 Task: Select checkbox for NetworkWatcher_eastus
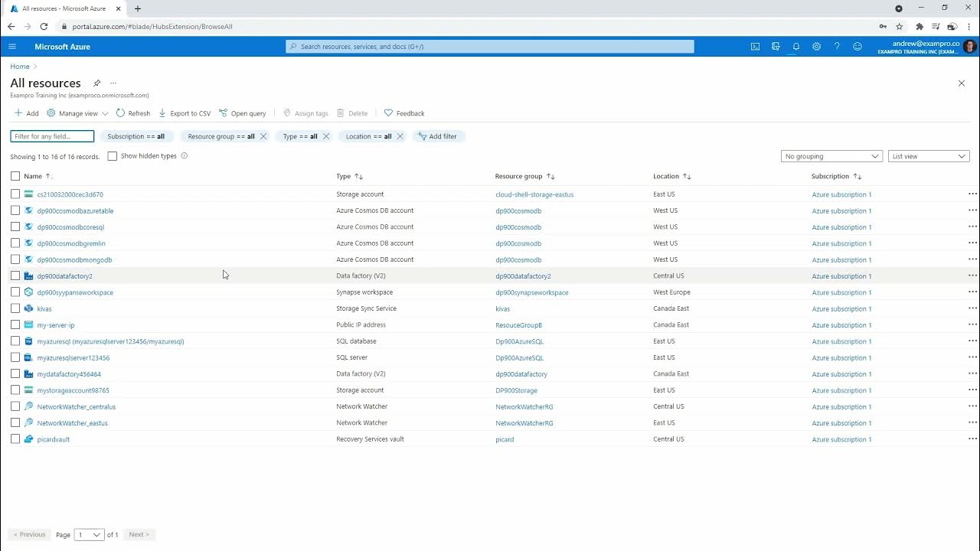pyautogui.click(x=15, y=423)
